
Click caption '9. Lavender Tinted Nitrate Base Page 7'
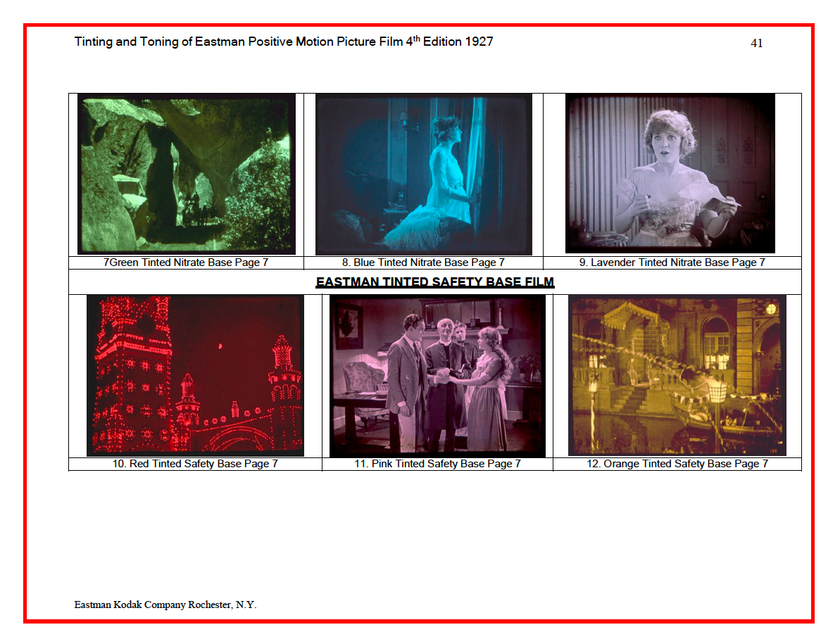click(x=671, y=262)
